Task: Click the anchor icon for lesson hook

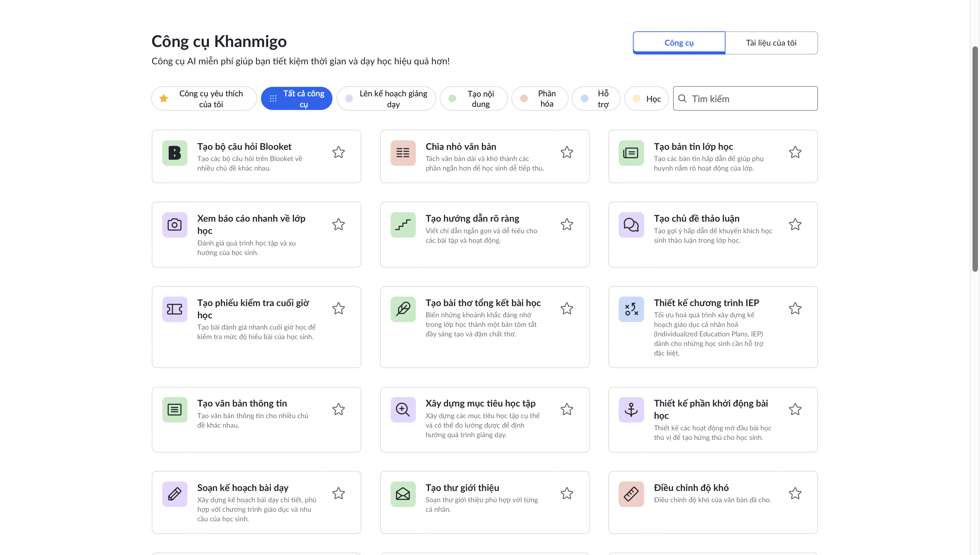Action: click(x=631, y=409)
